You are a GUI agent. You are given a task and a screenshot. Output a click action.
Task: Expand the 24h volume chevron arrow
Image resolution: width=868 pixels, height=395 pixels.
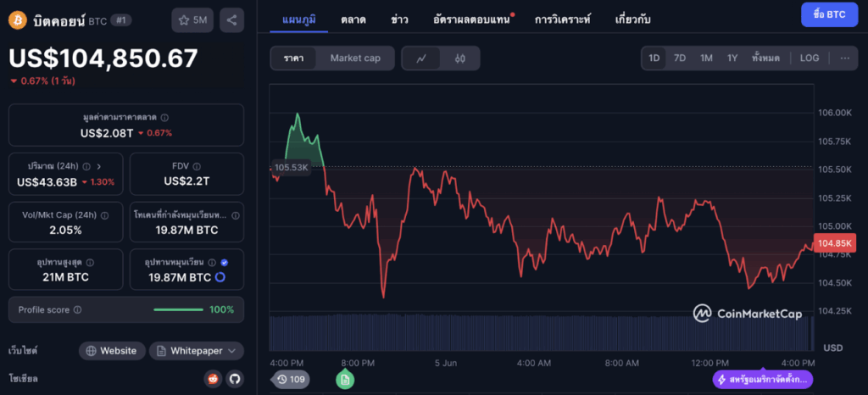tap(99, 166)
